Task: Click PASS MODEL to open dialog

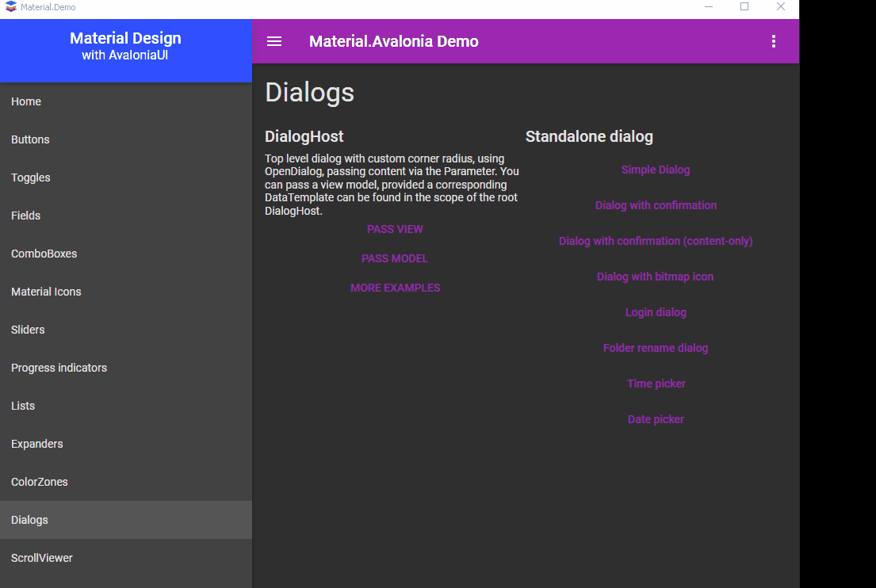Action: coord(395,258)
